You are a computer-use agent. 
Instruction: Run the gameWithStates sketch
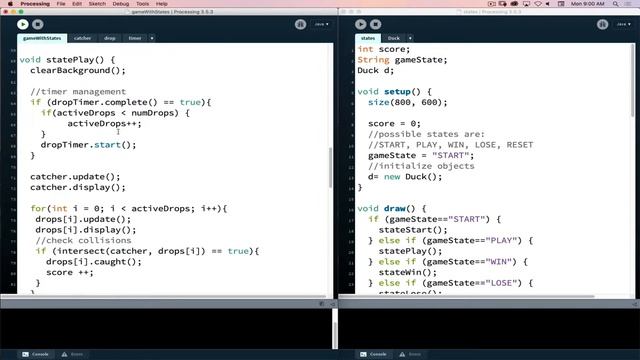coord(23,24)
